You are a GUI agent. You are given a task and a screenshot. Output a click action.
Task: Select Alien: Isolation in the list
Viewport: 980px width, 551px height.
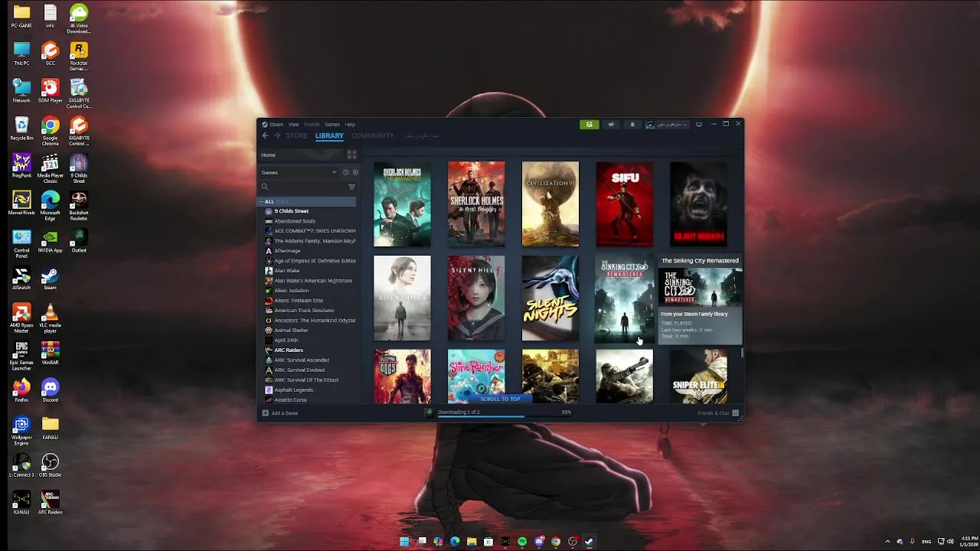tap(292, 290)
